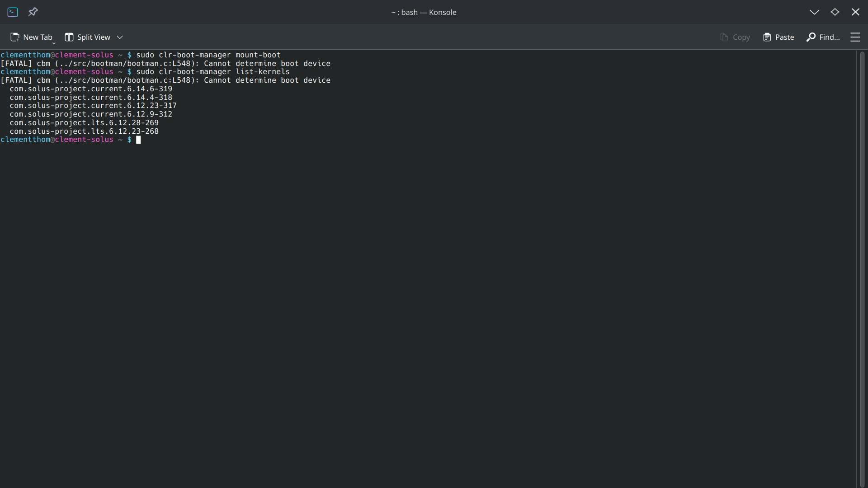Click the lts.6.12.28-269 kernel line
This screenshot has height=488, width=868.
[x=84, y=123]
